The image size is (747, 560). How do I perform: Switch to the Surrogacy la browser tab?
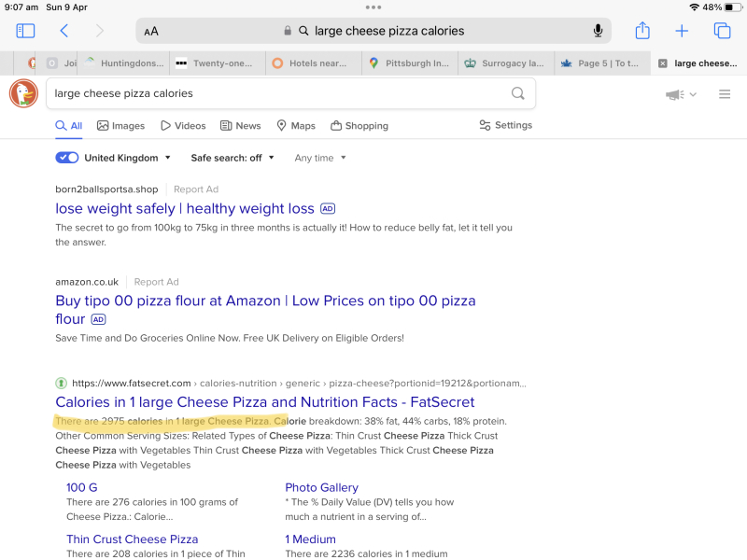tap(506, 63)
